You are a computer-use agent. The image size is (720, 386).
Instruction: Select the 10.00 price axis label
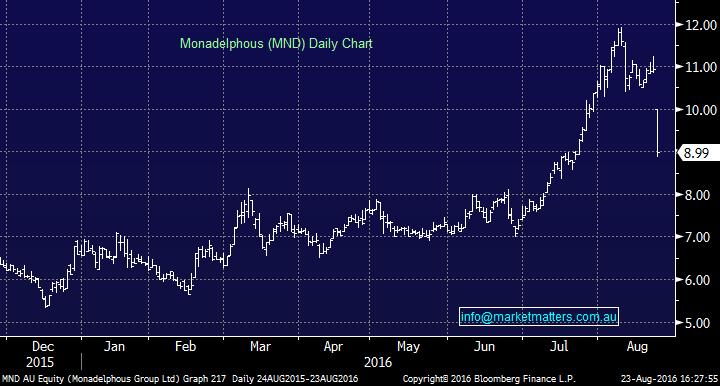701,110
